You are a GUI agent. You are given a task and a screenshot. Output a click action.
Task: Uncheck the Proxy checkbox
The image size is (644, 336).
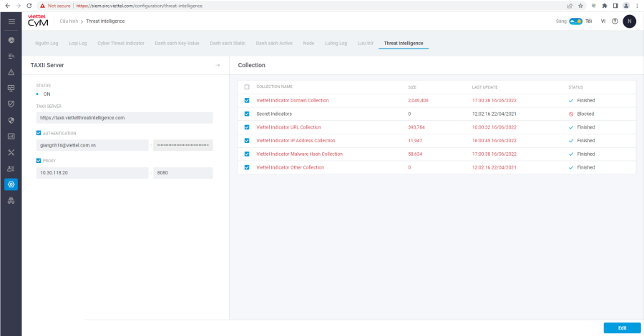coord(39,161)
